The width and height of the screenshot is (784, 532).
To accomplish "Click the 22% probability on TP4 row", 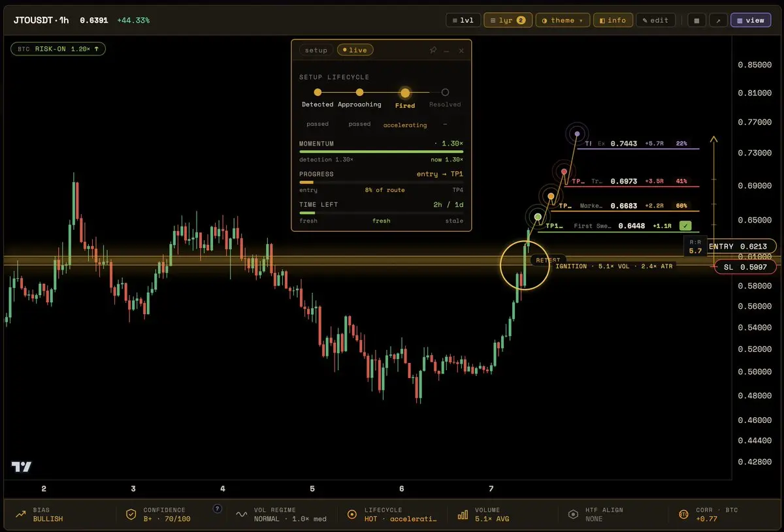I will click(681, 144).
